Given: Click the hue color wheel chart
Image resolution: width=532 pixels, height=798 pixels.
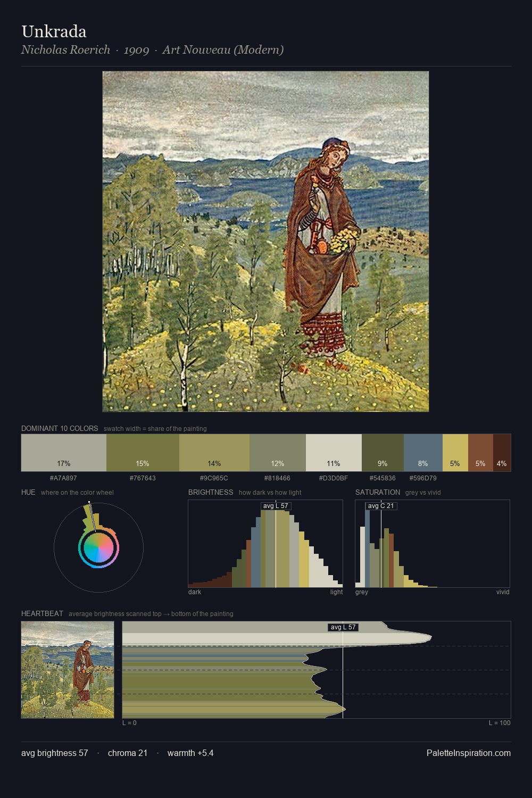Looking at the screenshot, I should (x=98, y=547).
